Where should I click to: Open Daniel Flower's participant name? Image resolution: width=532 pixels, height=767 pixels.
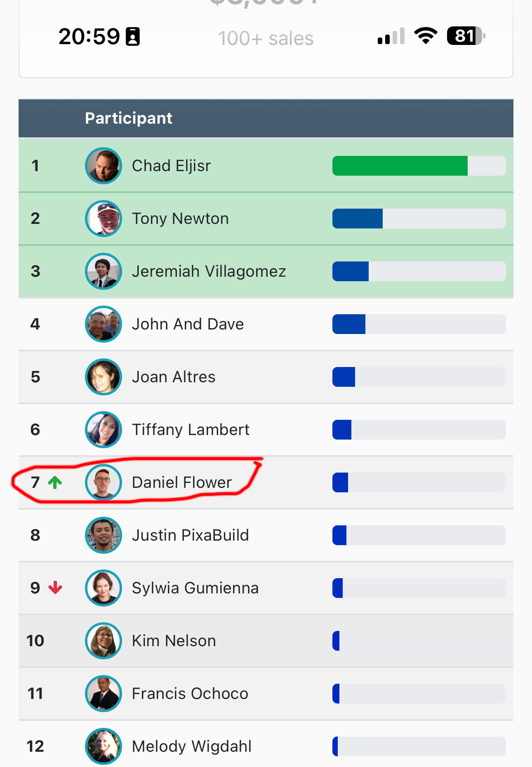182,482
